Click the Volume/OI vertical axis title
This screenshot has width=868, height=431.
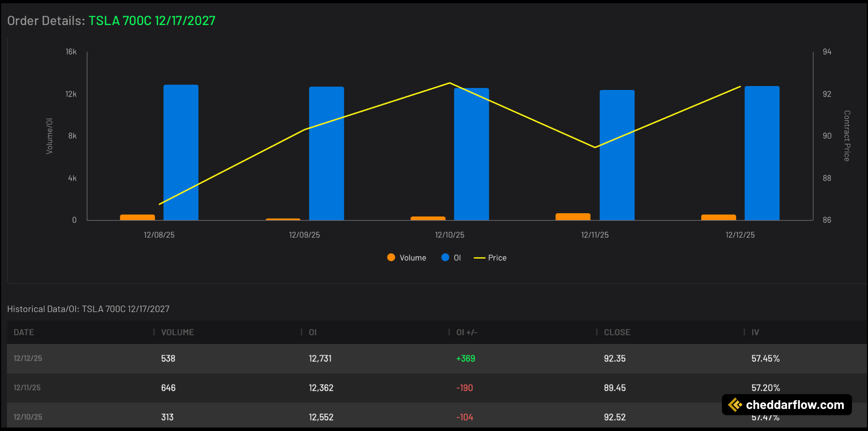tap(50, 136)
